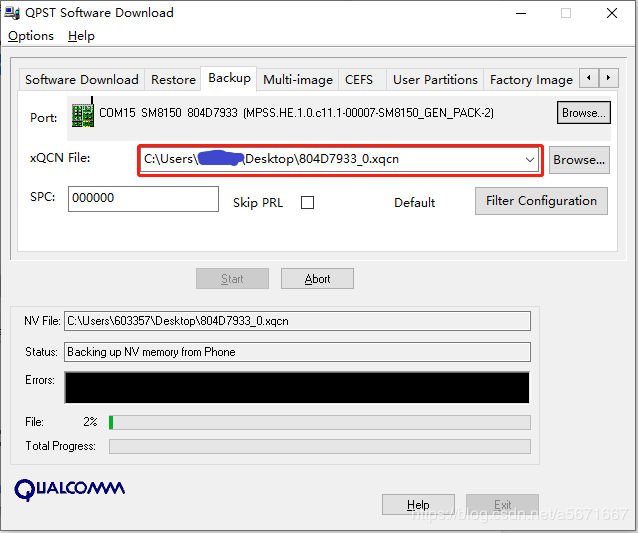The image size is (638, 533).
Task: Click the black Errors box
Action: 297,387
